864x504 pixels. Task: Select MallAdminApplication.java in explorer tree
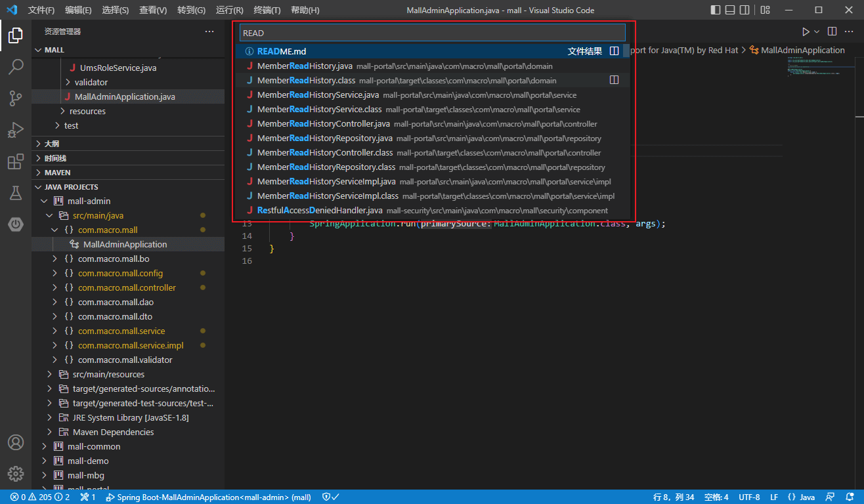coord(128,96)
